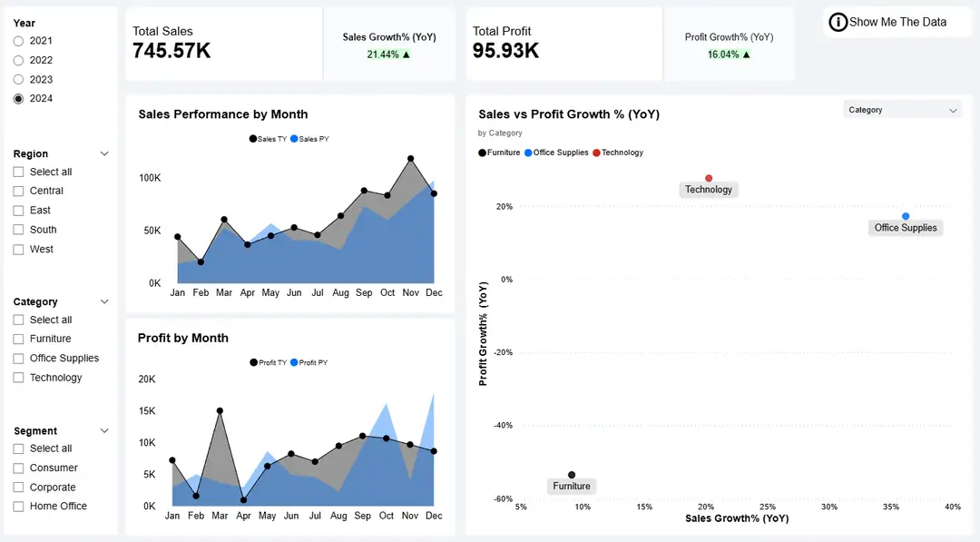The height and width of the screenshot is (542, 980).
Task: Select the 2022 year radio button
Action: pos(18,60)
